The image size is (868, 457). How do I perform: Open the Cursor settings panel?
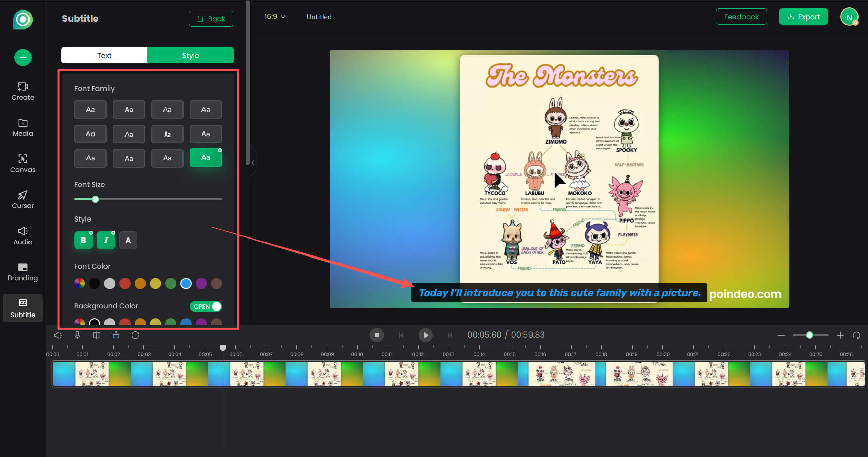point(22,199)
